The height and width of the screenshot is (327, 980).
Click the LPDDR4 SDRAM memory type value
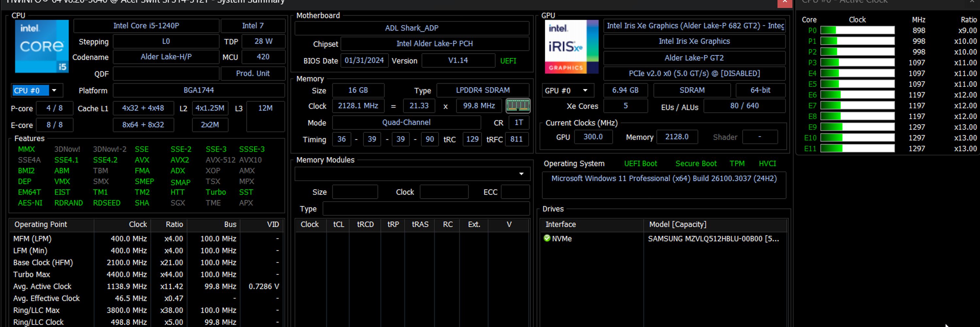coord(483,90)
